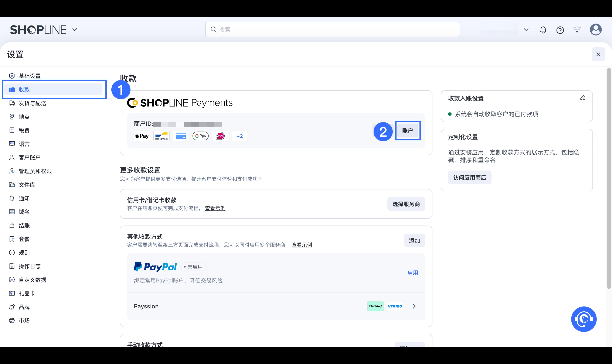The height and width of the screenshot is (364, 612).
Task: Open 客户账户 settings
Action: [x=54, y=157]
